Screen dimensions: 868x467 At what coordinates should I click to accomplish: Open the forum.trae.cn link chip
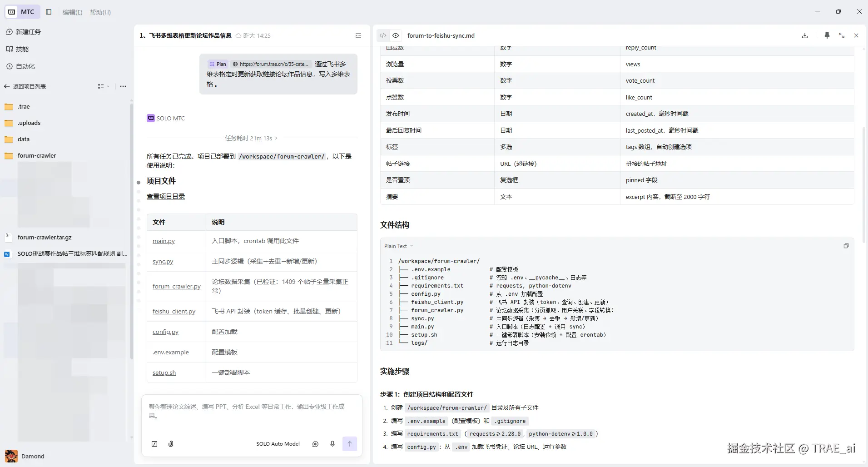point(270,64)
